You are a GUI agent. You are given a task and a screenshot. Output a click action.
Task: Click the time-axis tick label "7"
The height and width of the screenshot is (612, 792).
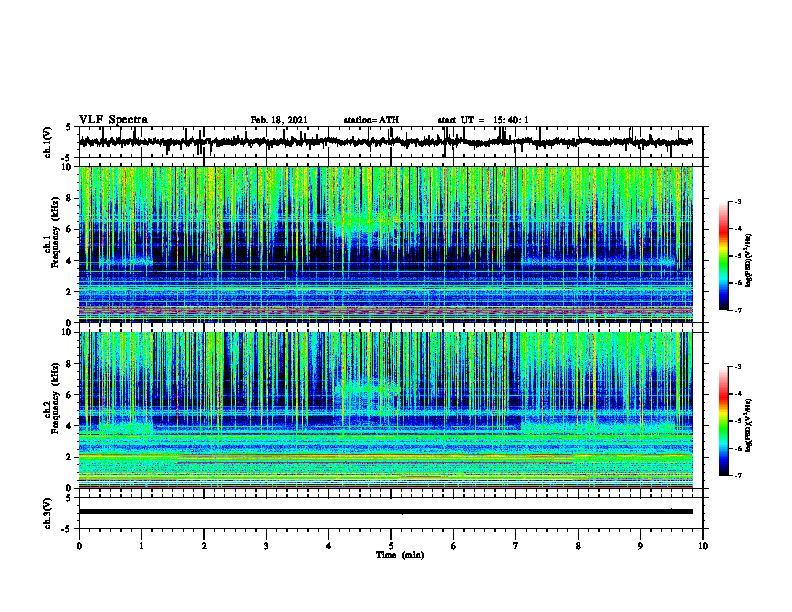(516, 546)
